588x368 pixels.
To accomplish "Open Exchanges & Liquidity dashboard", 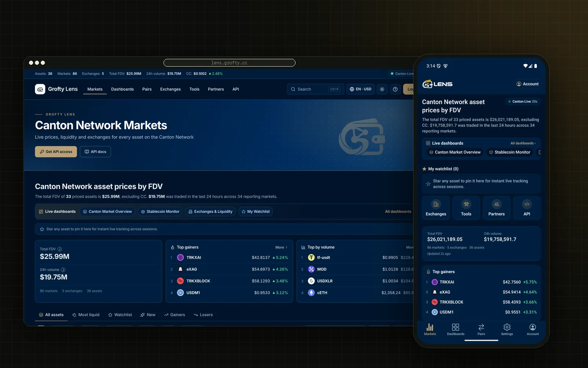I will 210,212.
